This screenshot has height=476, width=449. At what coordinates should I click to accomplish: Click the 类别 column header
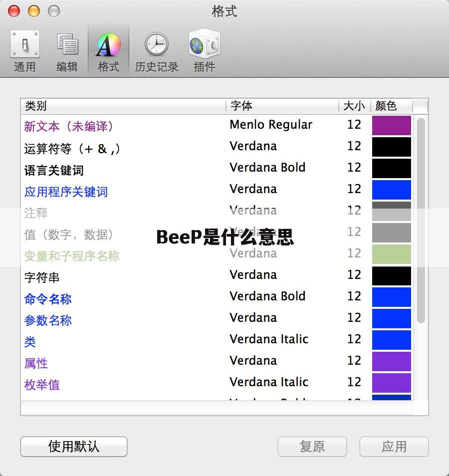point(123,106)
